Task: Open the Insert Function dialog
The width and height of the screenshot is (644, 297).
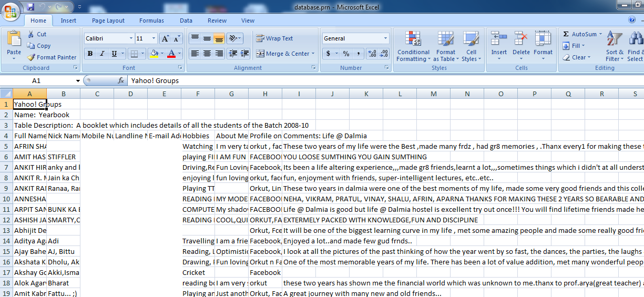Action: [120, 80]
